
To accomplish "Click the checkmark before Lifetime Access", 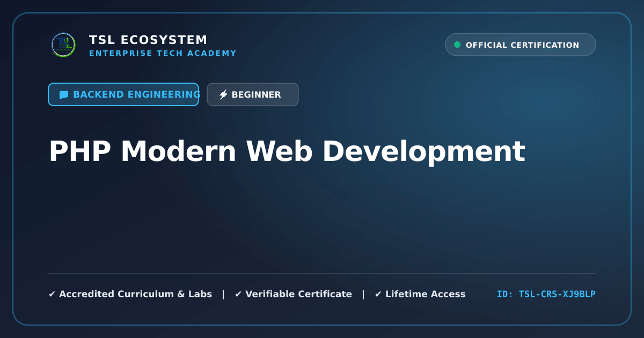I will coord(378,294).
